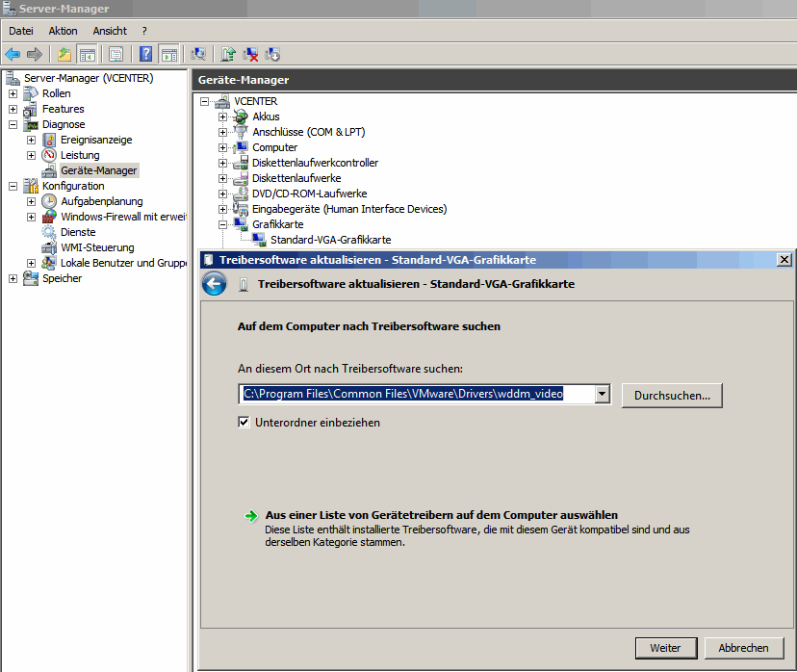
Task: Click the properties toolbar icon
Action: pos(116,54)
